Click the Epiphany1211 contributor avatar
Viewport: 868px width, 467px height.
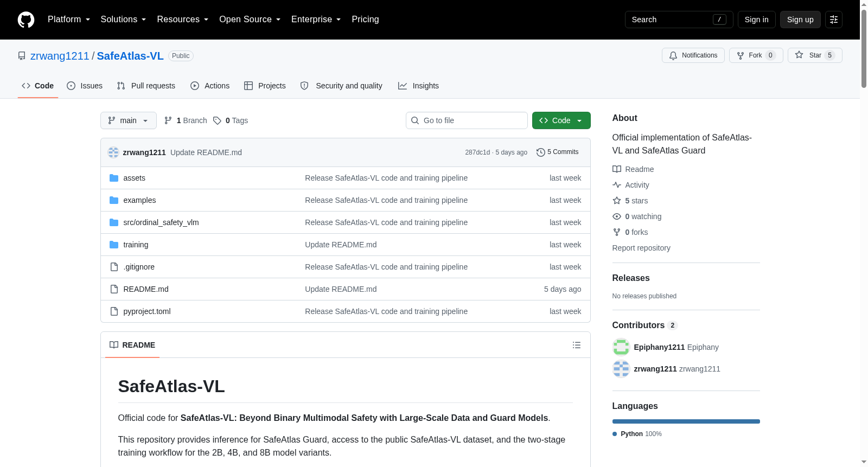[x=621, y=347]
